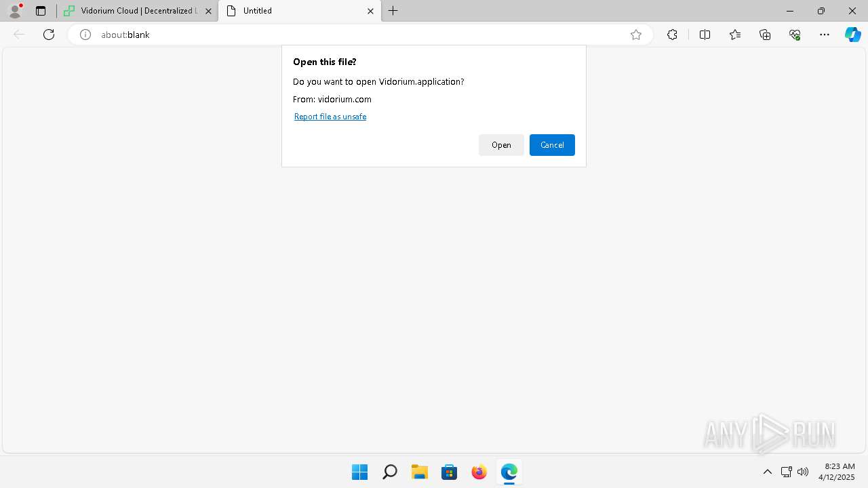Open volume control icon
This screenshot has width=868, height=488.
(803, 472)
